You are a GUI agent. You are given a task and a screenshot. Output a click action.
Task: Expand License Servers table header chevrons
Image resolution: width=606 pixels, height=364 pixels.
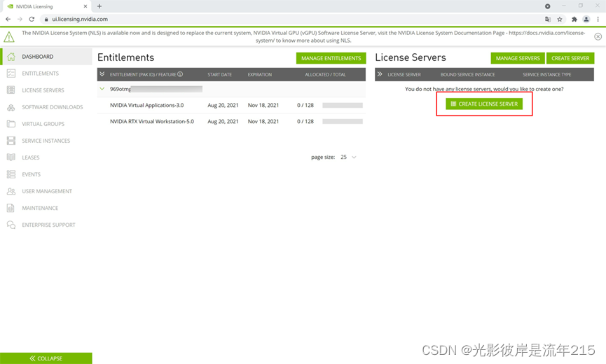pyautogui.click(x=380, y=74)
